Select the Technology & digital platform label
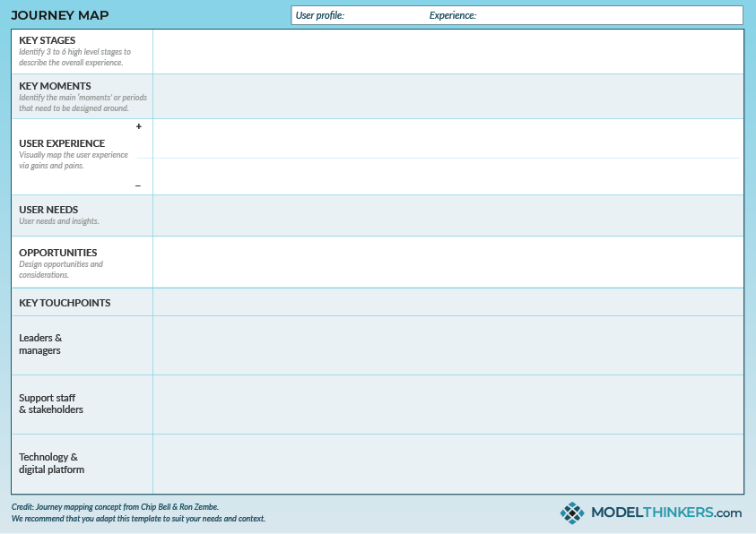The width and height of the screenshot is (756, 534). click(52, 463)
